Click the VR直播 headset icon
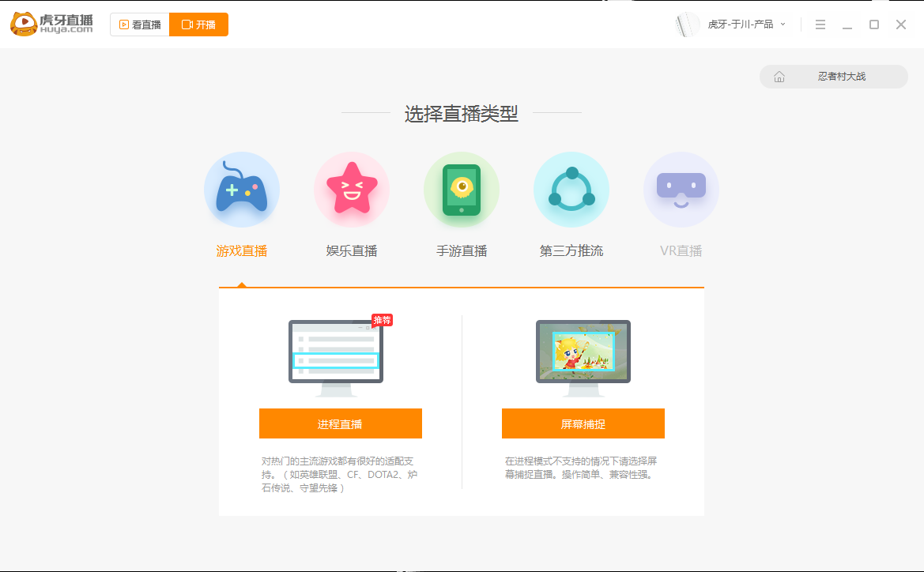The image size is (924, 572). click(681, 190)
